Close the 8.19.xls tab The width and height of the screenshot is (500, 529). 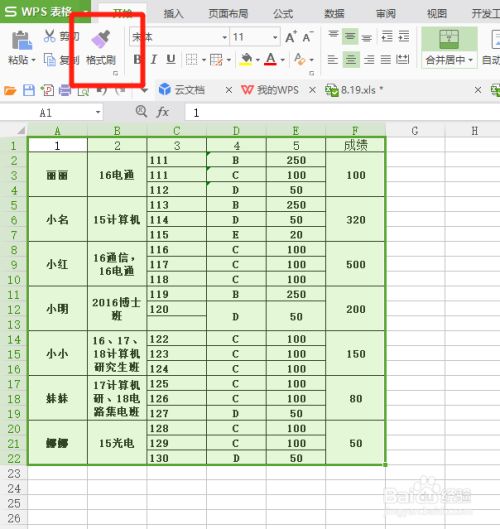click(x=478, y=90)
